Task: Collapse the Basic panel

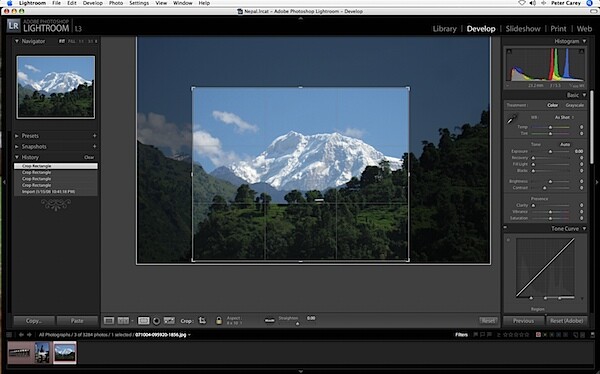Action: [x=584, y=95]
